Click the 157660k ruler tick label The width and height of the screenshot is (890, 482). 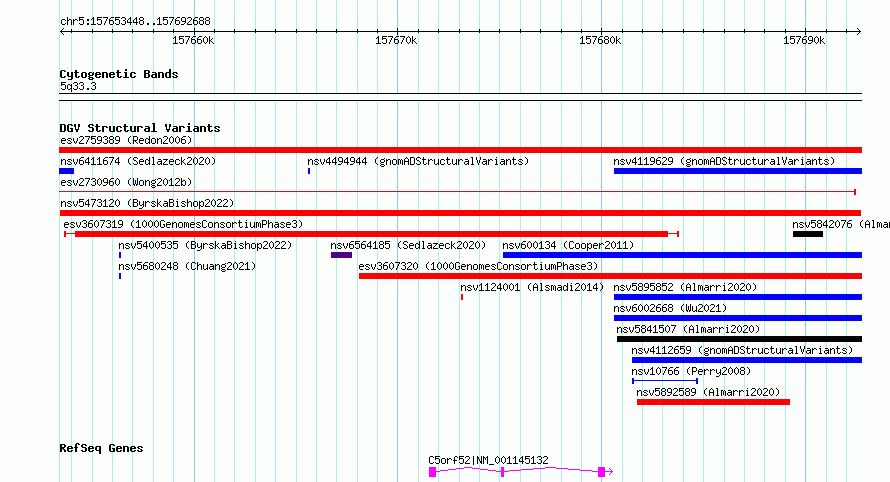click(193, 40)
